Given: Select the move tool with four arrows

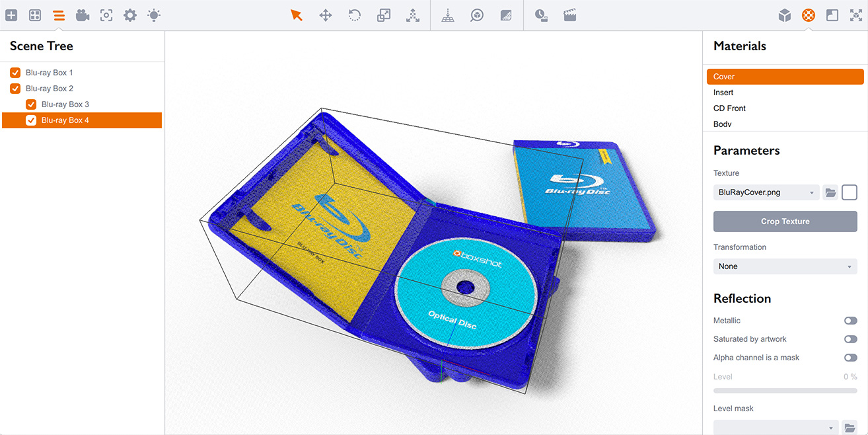Looking at the screenshot, I should point(326,15).
